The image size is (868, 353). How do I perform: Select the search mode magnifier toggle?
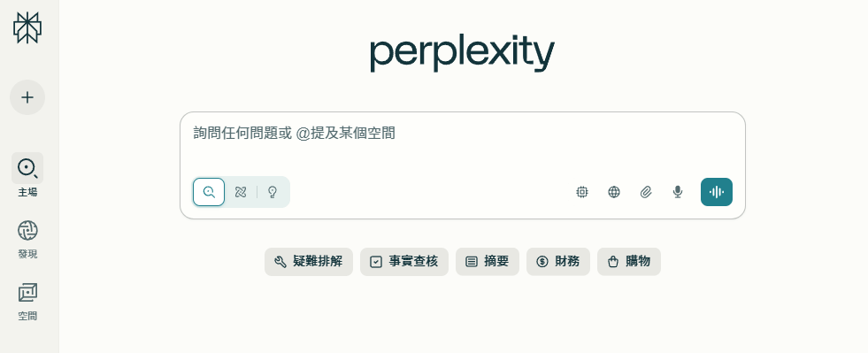tap(209, 192)
